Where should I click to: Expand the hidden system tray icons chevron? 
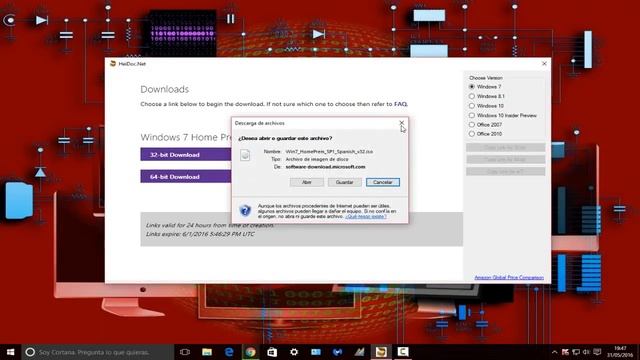554,352
